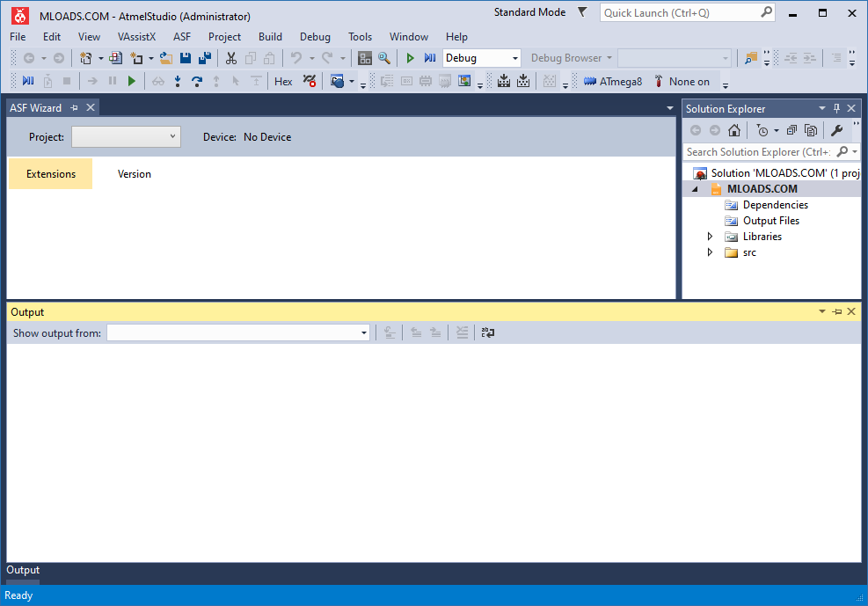868x606 pixels.
Task: Click Solution Explorer Properties wrench icon
Action: click(836, 130)
